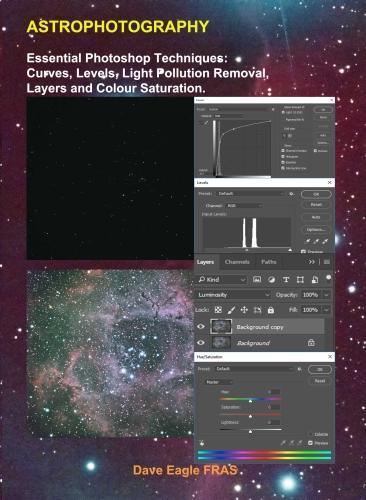This screenshot has width=366, height=500.
Task: Click the Saturation slider handle
Action: 250,416
